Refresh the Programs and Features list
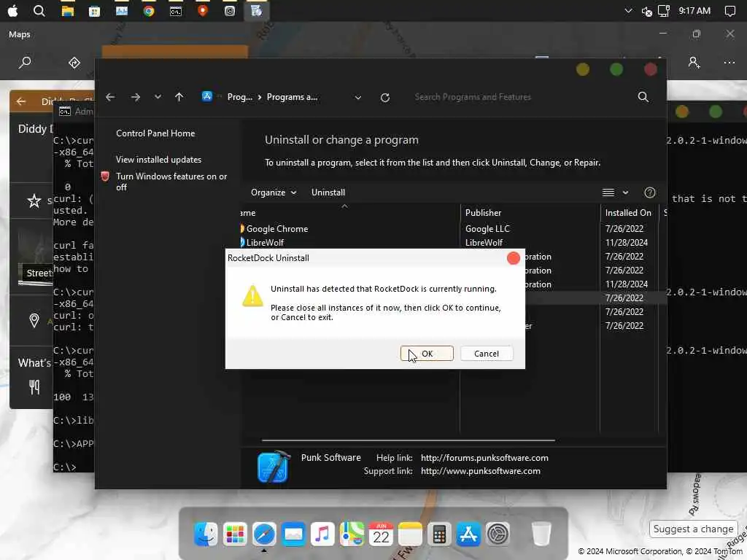This screenshot has height=560, width=747. [385, 98]
